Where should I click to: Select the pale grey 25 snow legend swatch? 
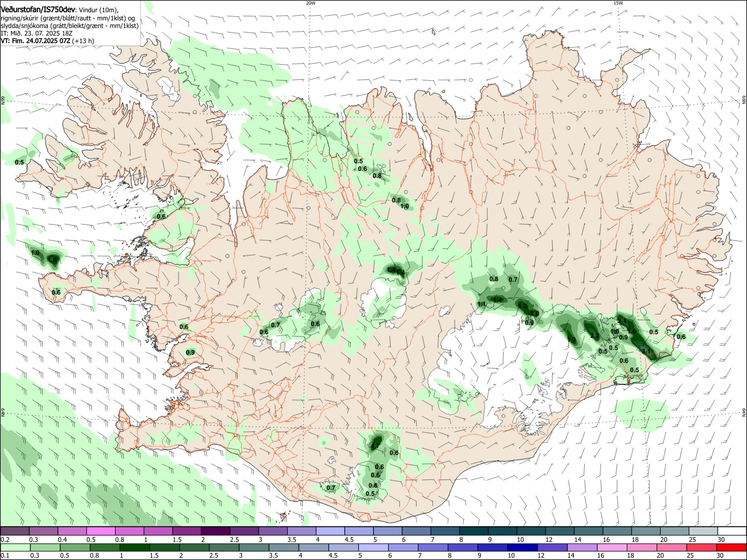(703, 531)
